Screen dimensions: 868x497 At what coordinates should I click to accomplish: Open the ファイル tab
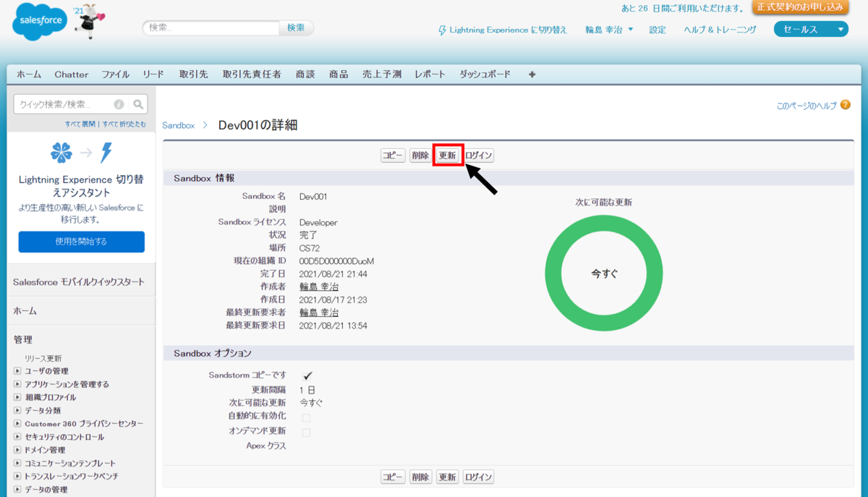pos(115,75)
